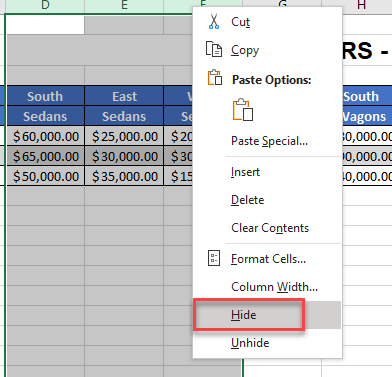
Task: Choose Copy from the context menu
Action: 267,50
